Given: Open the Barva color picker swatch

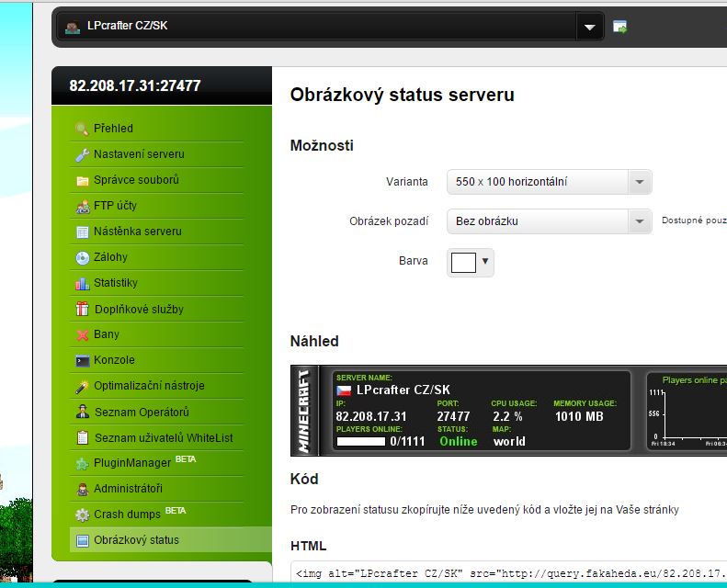Looking at the screenshot, I should coord(471,262).
